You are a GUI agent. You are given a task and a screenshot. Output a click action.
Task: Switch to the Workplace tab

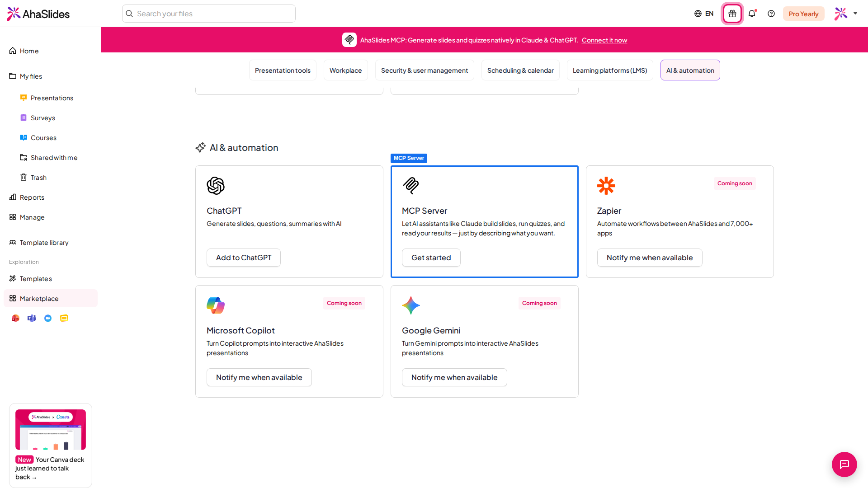tap(346, 70)
